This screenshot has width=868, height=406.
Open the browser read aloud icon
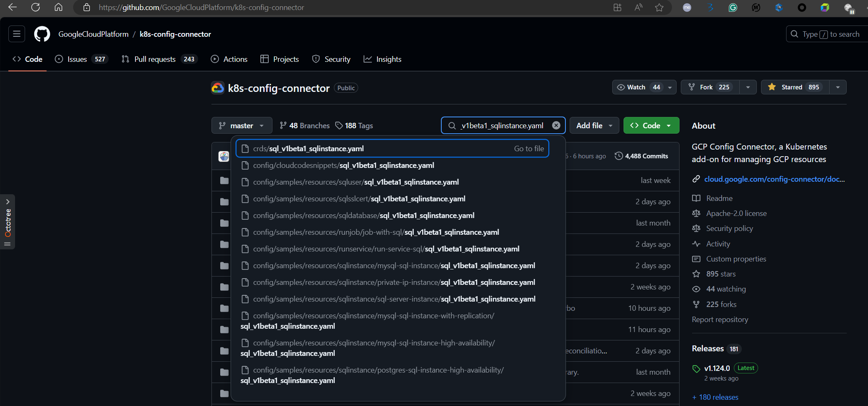(638, 7)
